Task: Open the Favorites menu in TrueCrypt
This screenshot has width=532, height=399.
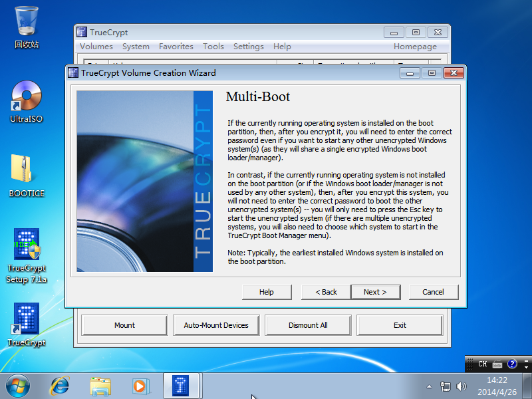Action: [x=176, y=47]
